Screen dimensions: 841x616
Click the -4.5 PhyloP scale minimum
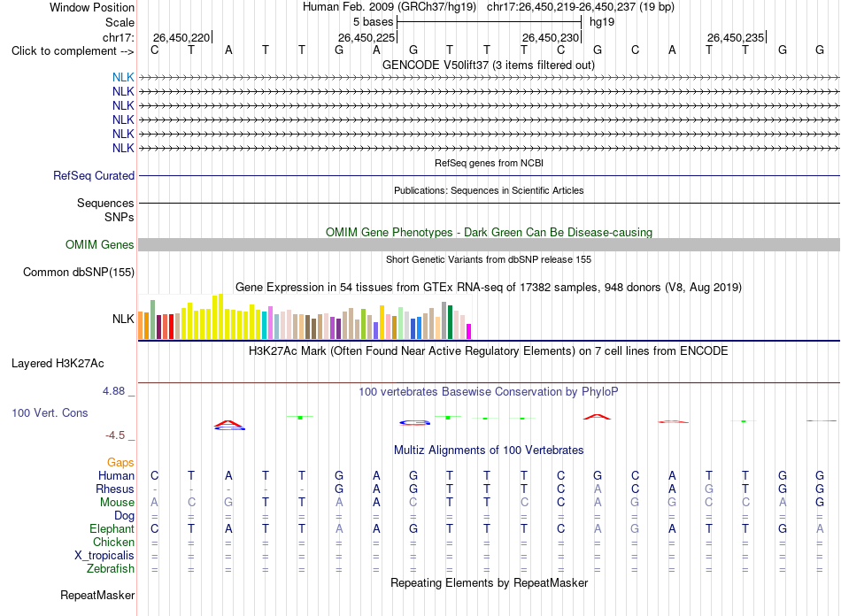coord(115,435)
